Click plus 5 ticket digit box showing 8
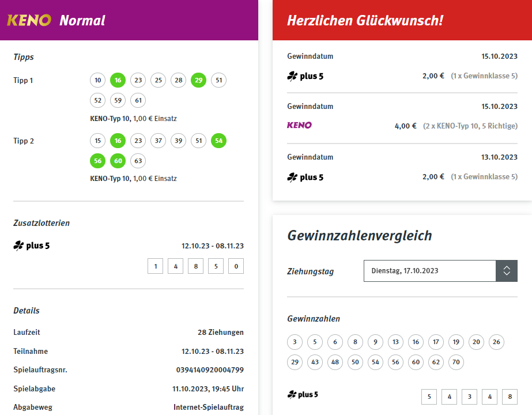 (x=195, y=266)
